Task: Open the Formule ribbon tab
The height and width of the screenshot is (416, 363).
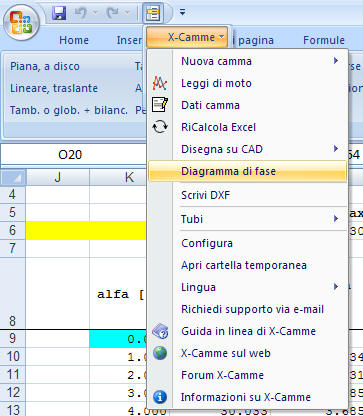Action: coord(324,40)
